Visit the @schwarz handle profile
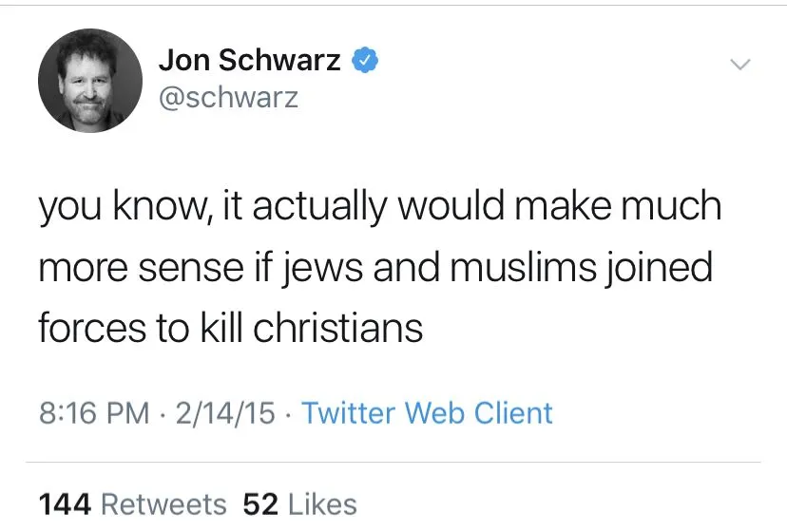Viewport: 787px width, 532px height. click(228, 96)
